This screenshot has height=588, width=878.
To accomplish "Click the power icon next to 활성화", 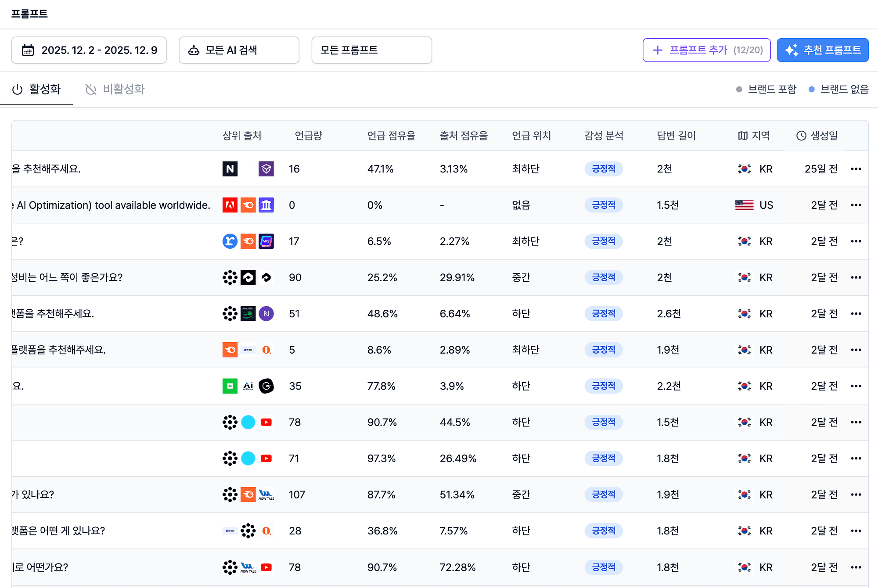I will 17,89.
